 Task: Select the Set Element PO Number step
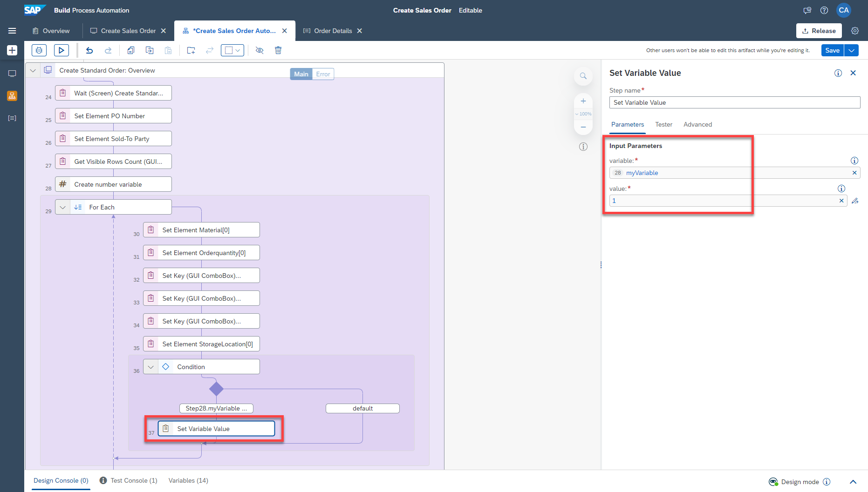click(x=113, y=116)
